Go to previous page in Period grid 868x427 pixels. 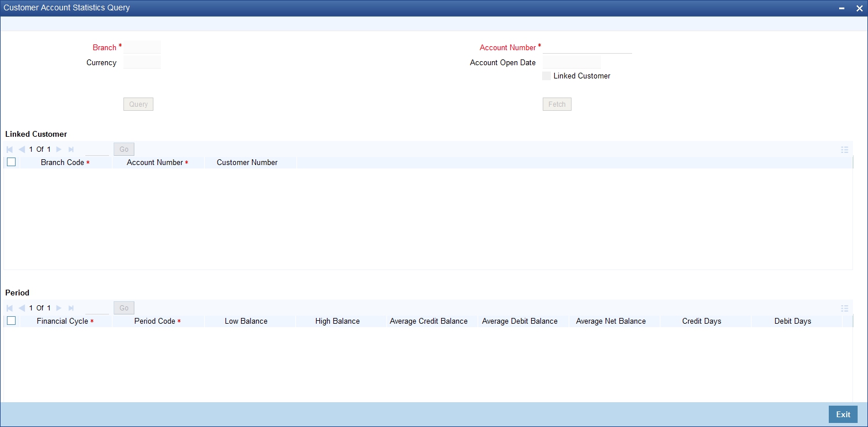point(22,308)
